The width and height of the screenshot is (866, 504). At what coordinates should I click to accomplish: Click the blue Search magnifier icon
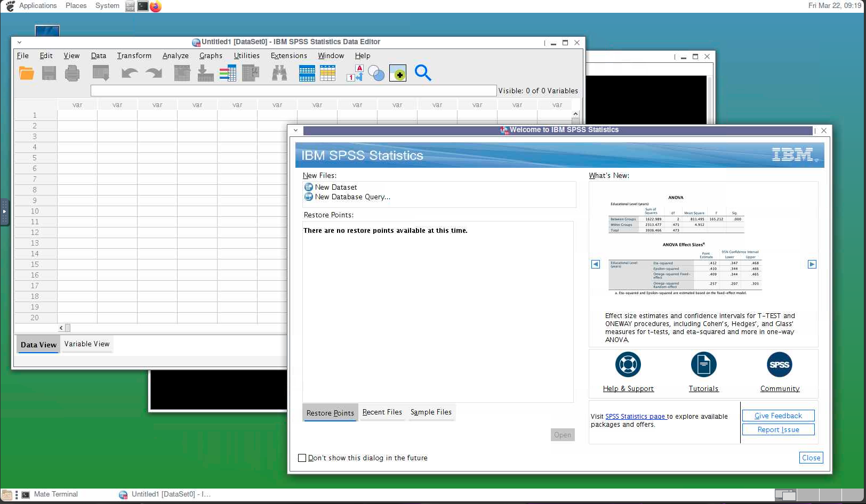coord(423,73)
